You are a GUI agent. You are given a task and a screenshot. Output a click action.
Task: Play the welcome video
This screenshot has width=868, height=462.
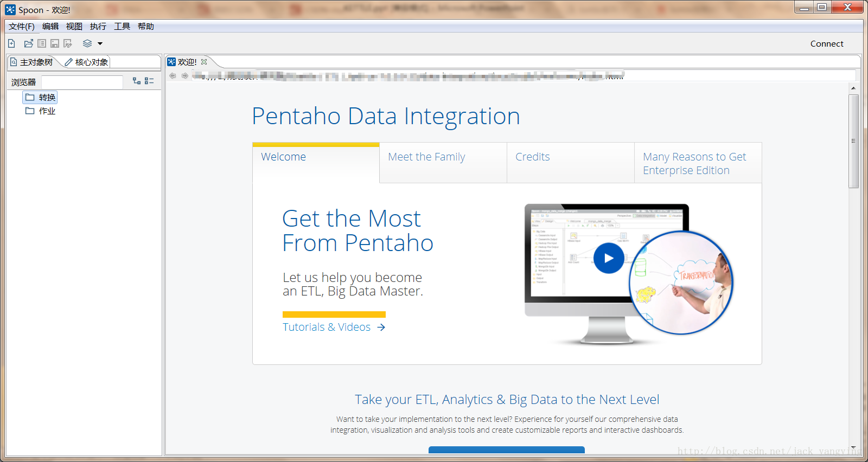click(x=609, y=259)
